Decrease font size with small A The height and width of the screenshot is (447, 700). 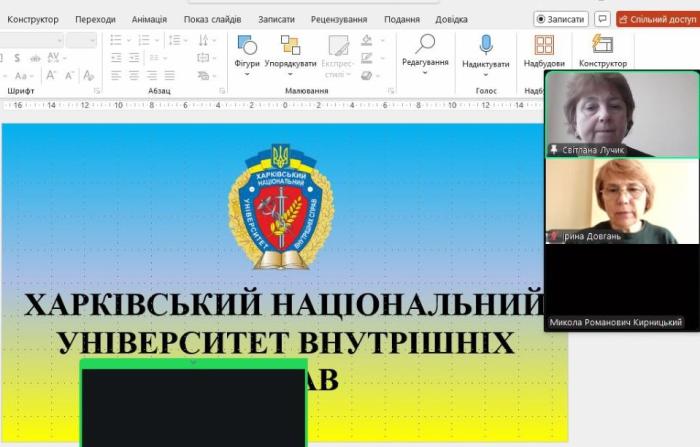[69, 75]
